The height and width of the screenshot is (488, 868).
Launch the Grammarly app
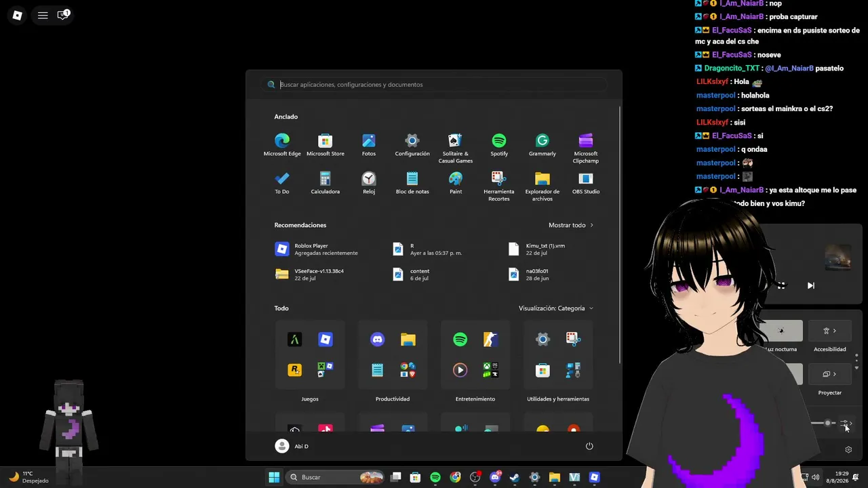click(x=542, y=145)
